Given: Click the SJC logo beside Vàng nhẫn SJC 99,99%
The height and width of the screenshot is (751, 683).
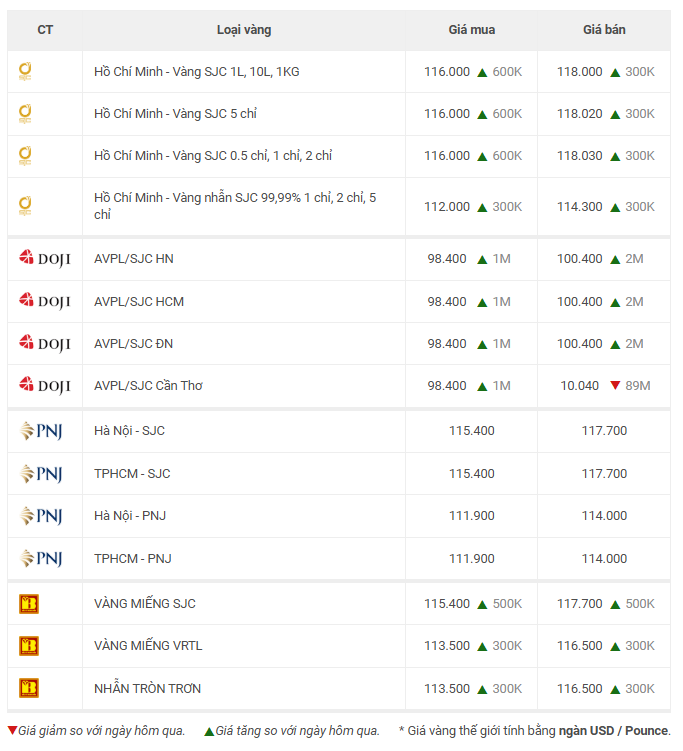Looking at the screenshot, I should pos(25,205).
